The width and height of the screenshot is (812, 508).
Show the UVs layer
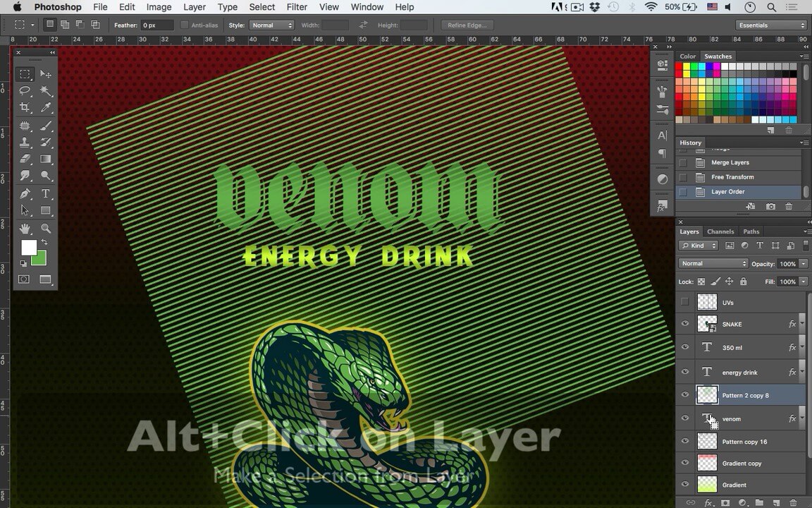tap(684, 302)
